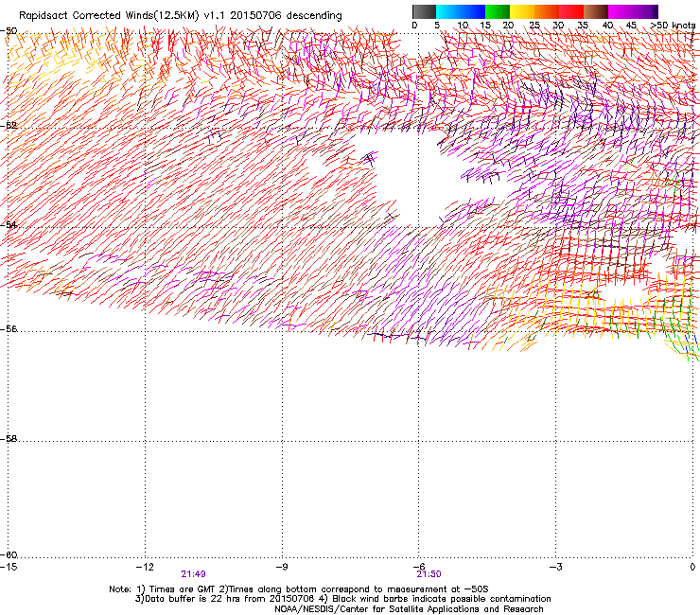Click the -15 longitude axis label
Image resolution: width=700 pixels, height=615 pixels.
tap(9, 567)
